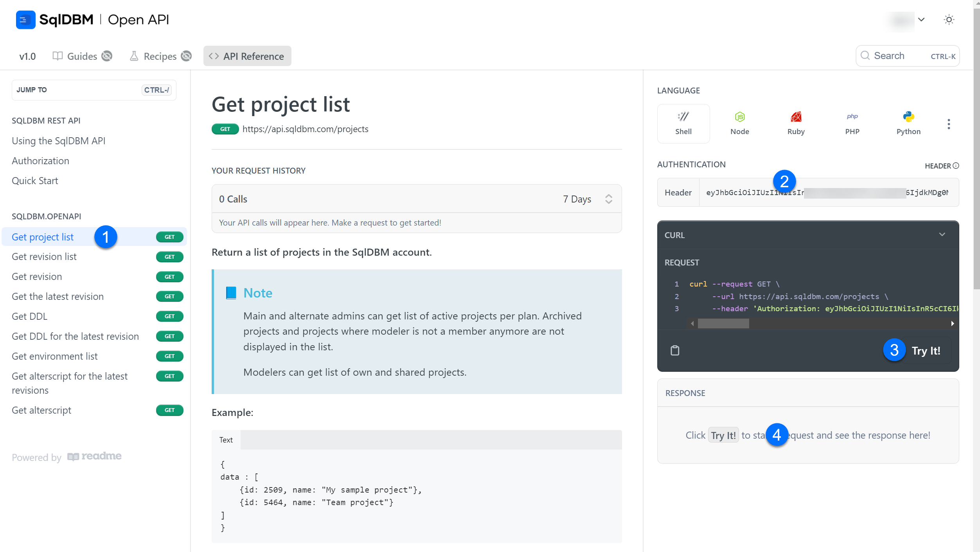This screenshot has width=980, height=552.
Task: Expand the user account dropdown chevron
Action: pos(921,20)
